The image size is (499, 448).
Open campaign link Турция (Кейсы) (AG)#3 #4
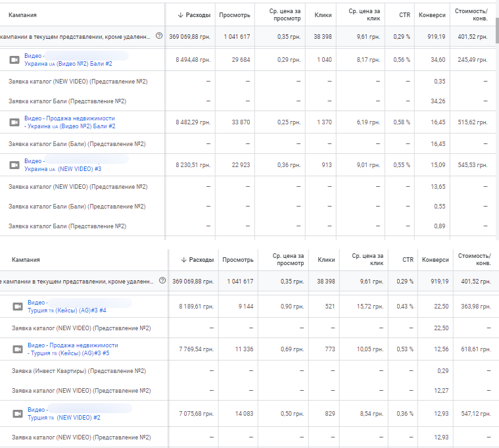(x=67, y=311)
